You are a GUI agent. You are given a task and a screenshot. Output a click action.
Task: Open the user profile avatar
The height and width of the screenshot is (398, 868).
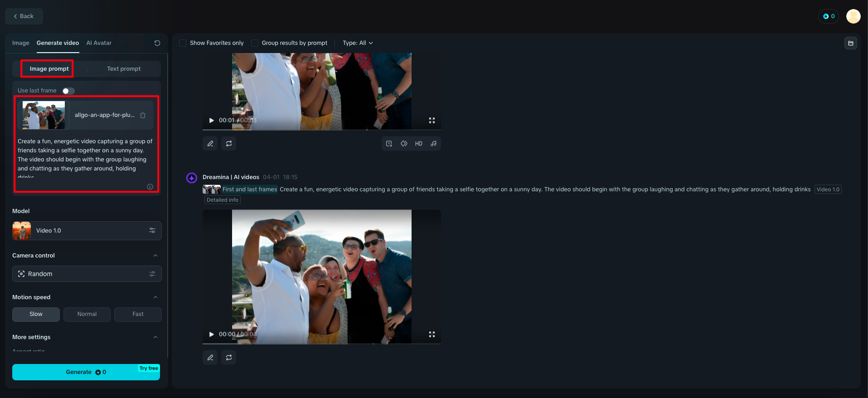tap(853, 16)
